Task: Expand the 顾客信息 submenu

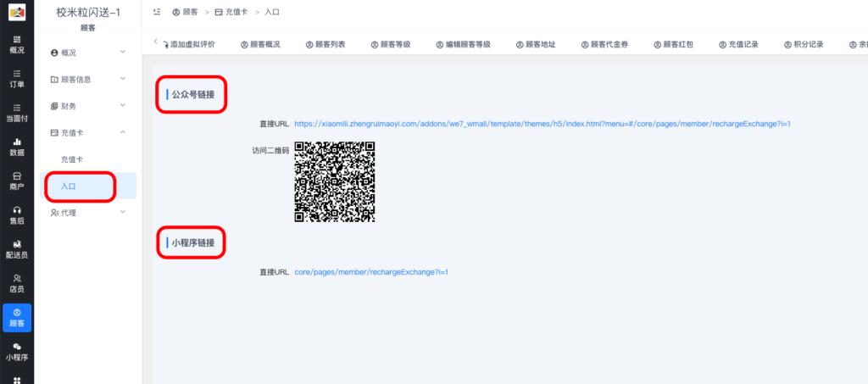Action: click(88, 79)
